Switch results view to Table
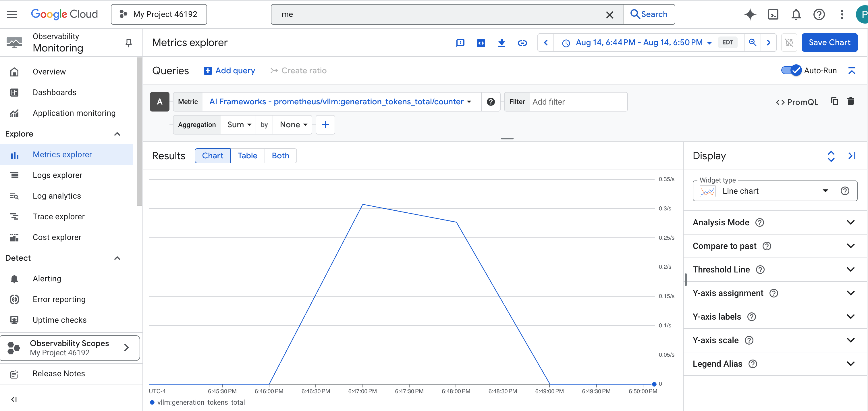The width and height of the screenshot is (868, 411). click(x=247, y=156)
